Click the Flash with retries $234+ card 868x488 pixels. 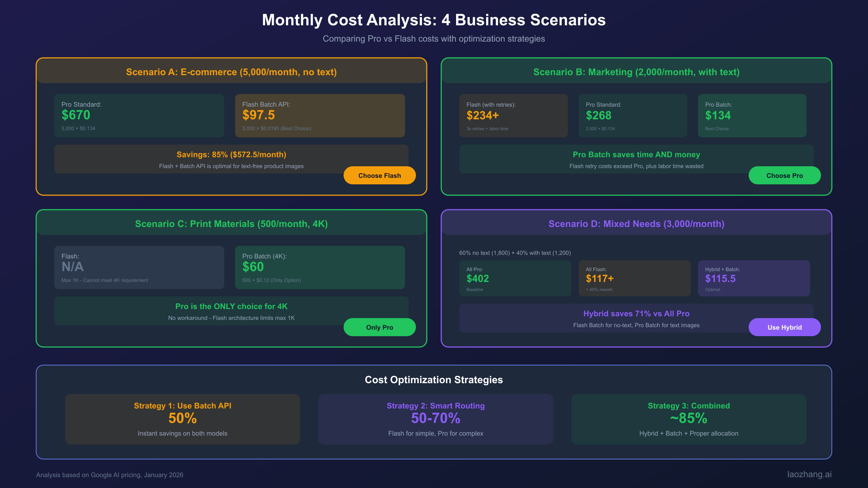(513, 116)
